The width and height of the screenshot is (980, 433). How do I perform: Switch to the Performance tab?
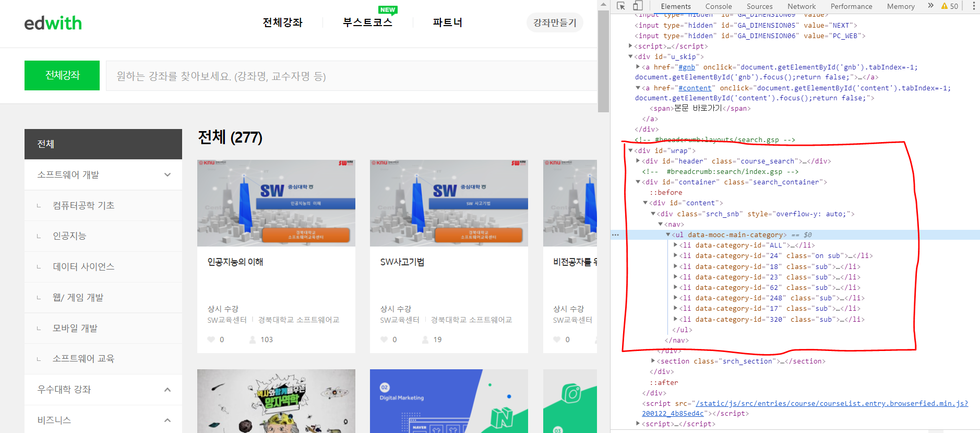click(851, 6)
